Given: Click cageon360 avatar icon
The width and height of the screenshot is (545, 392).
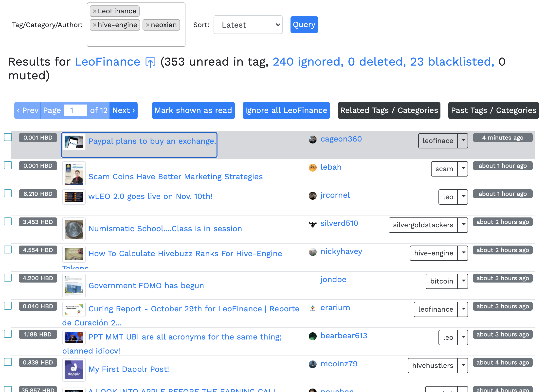Looking at the screenshot, I should point(313,139).
